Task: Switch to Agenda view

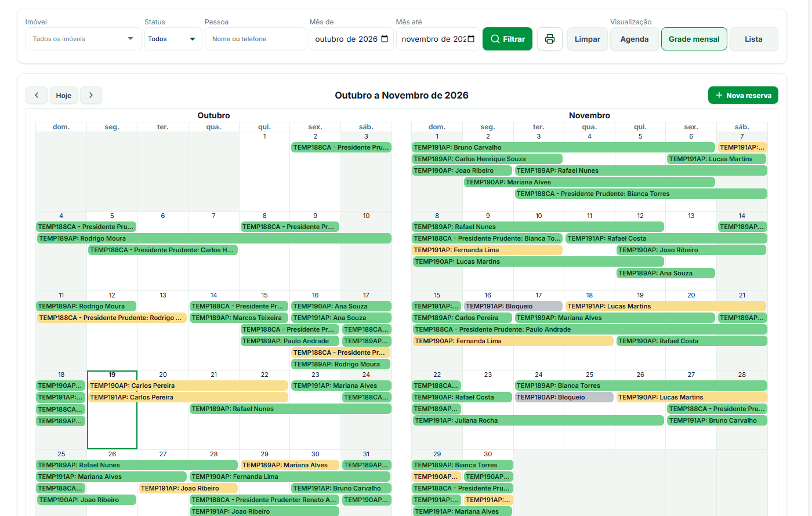Action: pos(635,39)
